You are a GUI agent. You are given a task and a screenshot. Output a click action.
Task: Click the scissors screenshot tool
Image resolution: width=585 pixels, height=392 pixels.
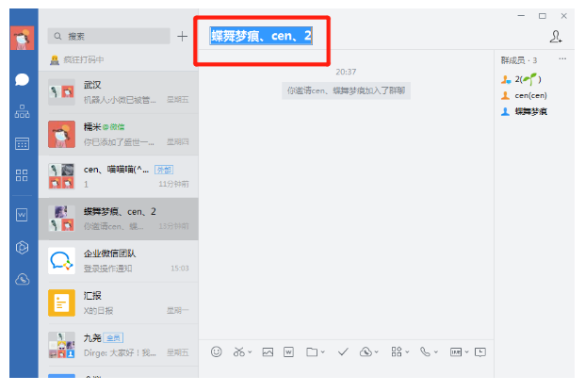pyautogui.click(x=238, y=351)
